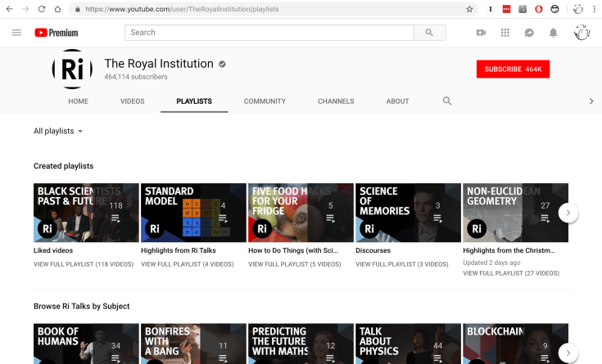Open the COMMUNITY tab
The height and width of the screenshot is (364, 602).
265,101
